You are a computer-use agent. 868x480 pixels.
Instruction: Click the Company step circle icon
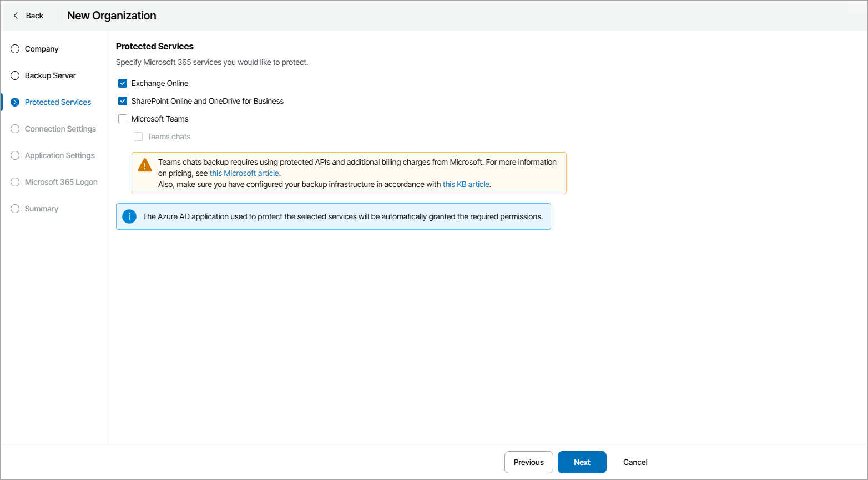point(14,49)
